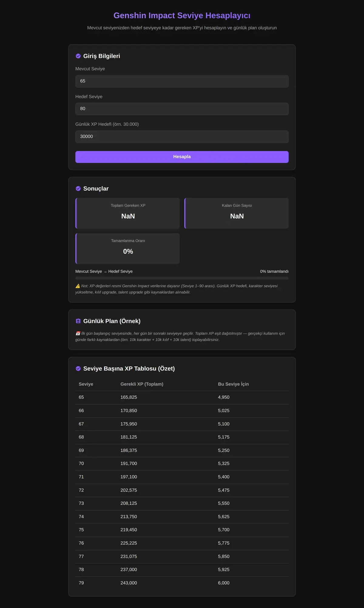Select the level 79 table row
This screenshot has width=364, height=608.
point(182,583)
